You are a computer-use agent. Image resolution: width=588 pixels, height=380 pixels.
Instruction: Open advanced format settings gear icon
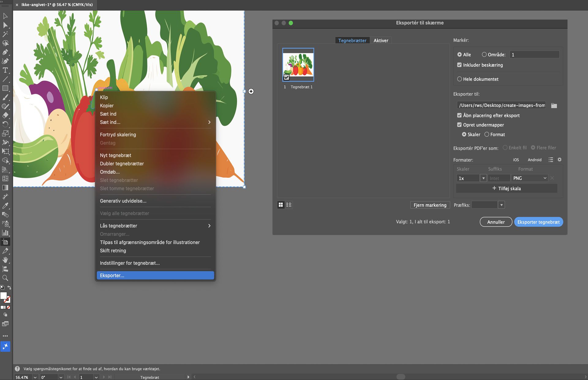pyautogui.click(x=560, y=160)
